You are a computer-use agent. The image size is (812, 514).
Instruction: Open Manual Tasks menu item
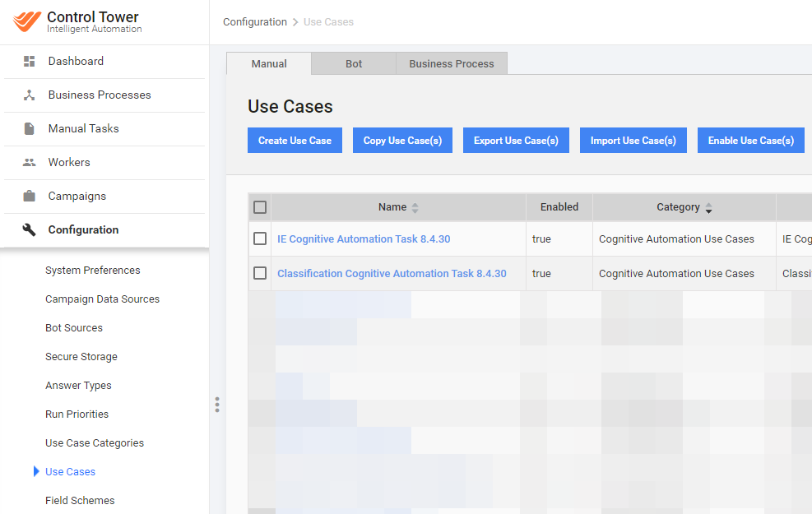pyautogui.click(x=83, y=128)
